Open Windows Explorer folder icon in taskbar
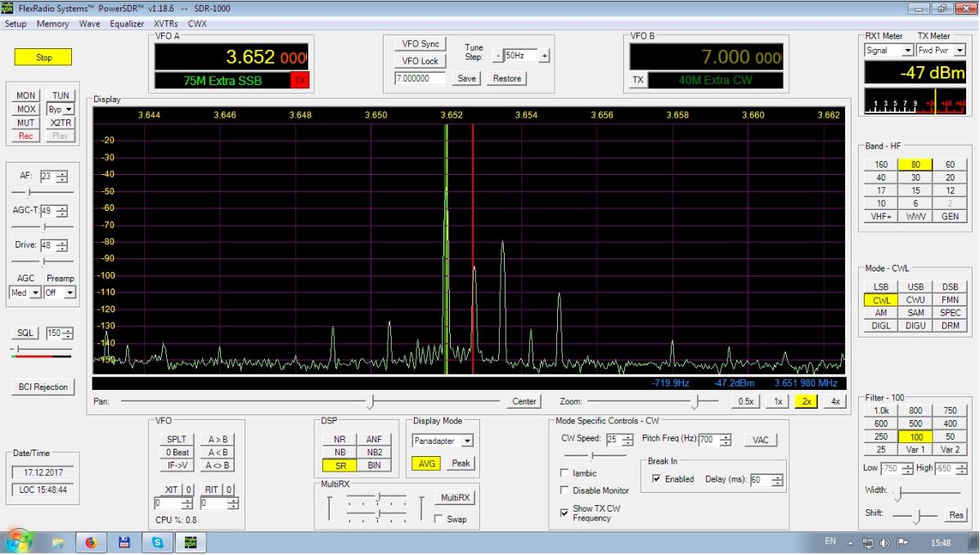This screenshot has height=555, width=980. coord(58,543)
